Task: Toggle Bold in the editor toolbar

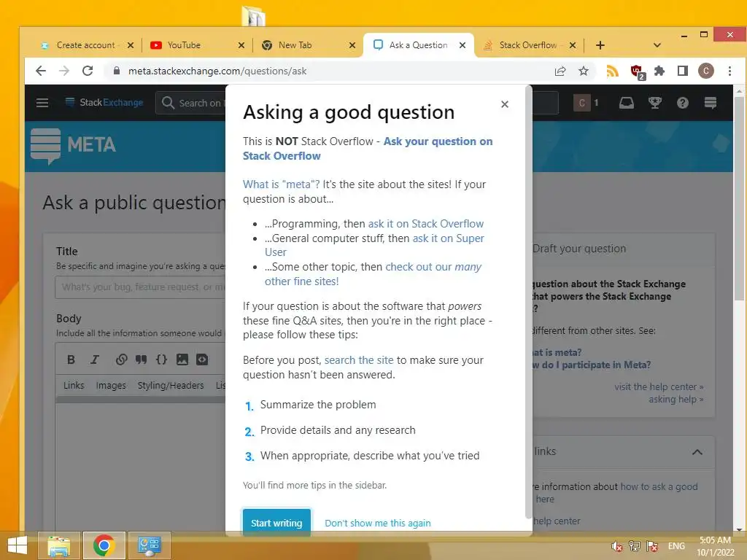Action: click(71, 359)
